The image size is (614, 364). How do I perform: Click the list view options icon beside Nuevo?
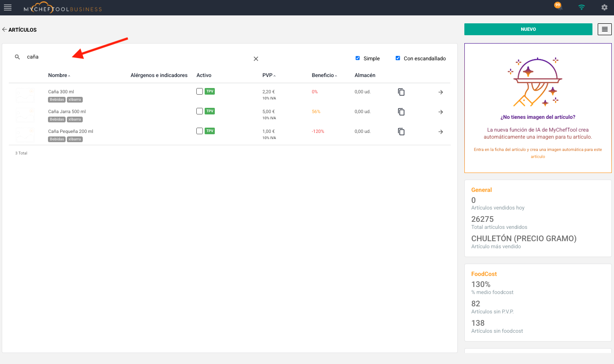(604, 29)
